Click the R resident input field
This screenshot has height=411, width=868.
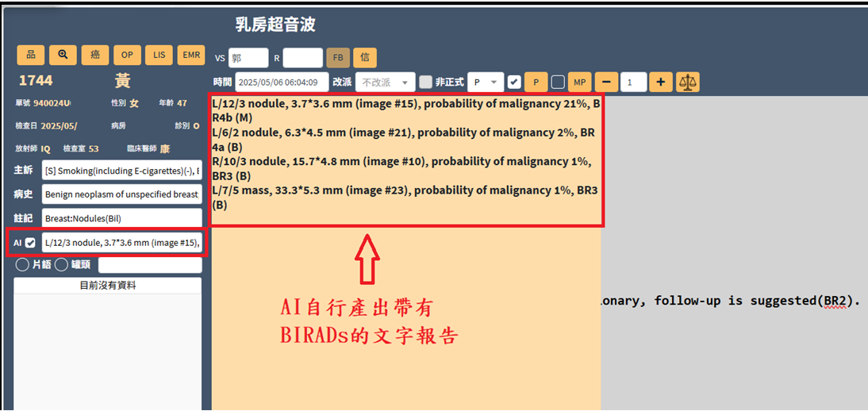coord(303,58)
